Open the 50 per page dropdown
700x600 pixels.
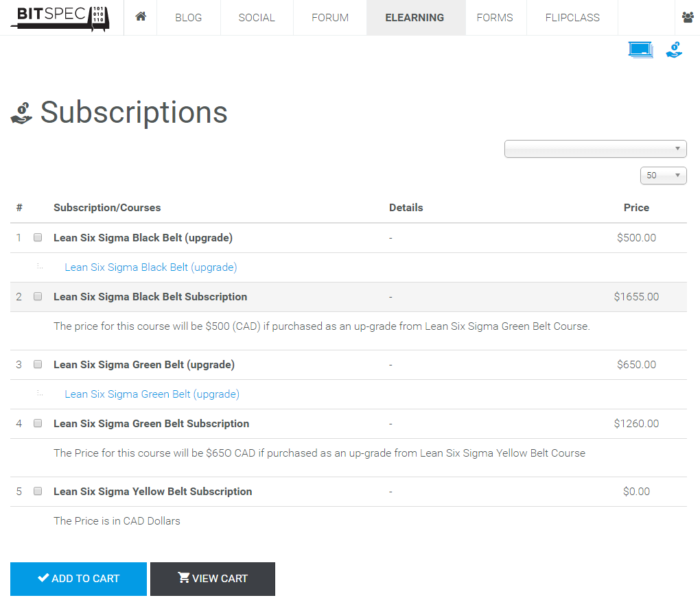click(x=663, y=176)
